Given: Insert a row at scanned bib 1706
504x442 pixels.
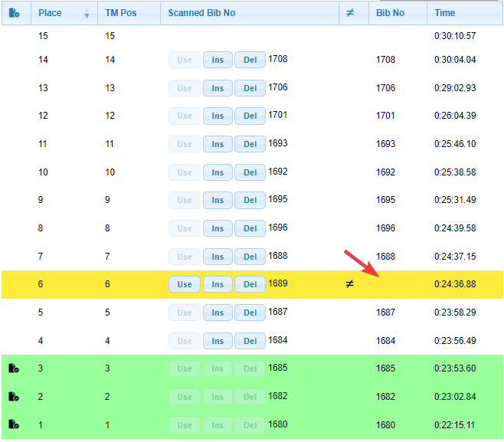Looking at the screenshot, I should (x=218, y=88).
